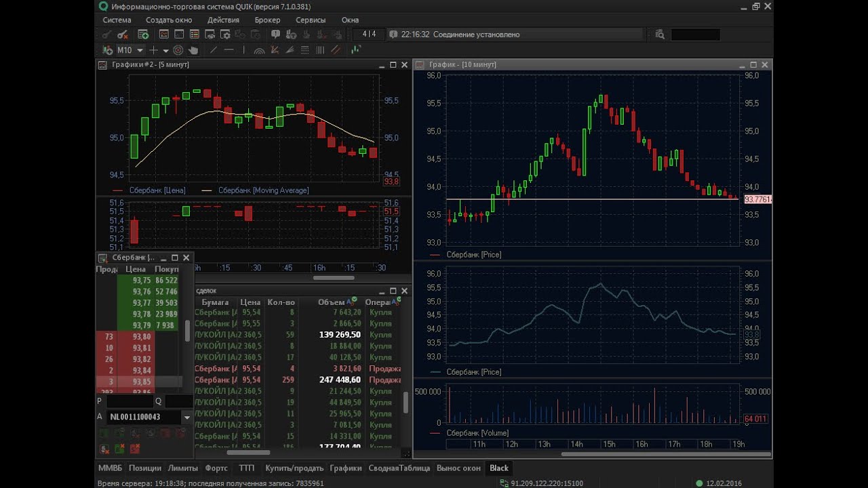The width and height of the screenshot is (868, 488).
Task: Switch to the Вынос окон tab
Action: coord(458,468)
